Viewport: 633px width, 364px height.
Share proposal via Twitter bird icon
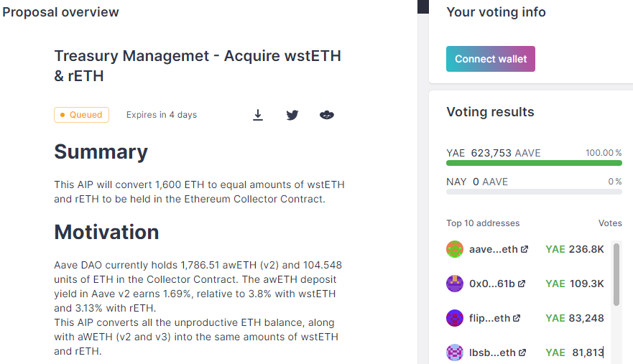tap(292, 115)
